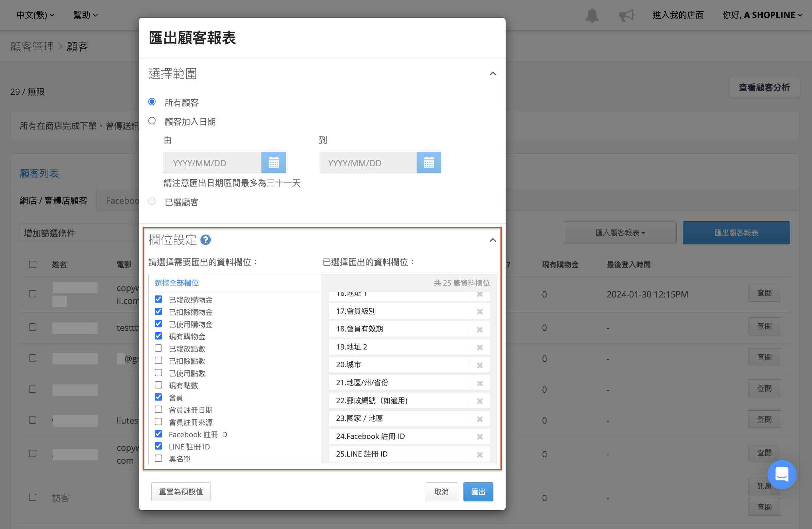The height and width of the screenshot is (529, 812).
Task: Click the 欄位設定 help question mark icon
Action: pos(205,240)
